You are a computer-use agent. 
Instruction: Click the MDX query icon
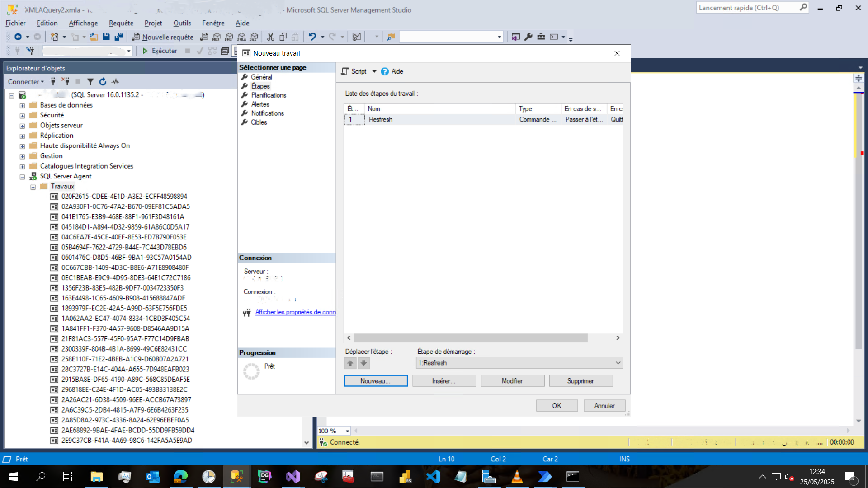coord(217,37)
